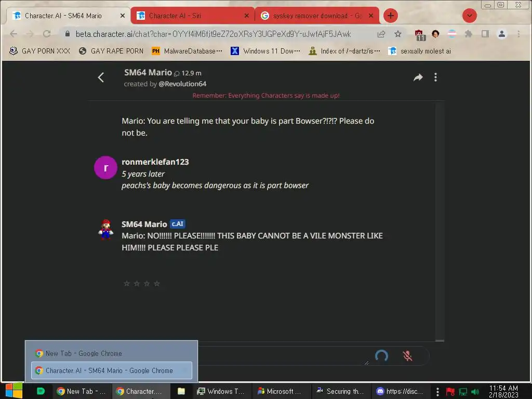The height and width of the screenshot is (399, 532).
Task: Open the red shield extension with badge
Action: coord(420,35)
